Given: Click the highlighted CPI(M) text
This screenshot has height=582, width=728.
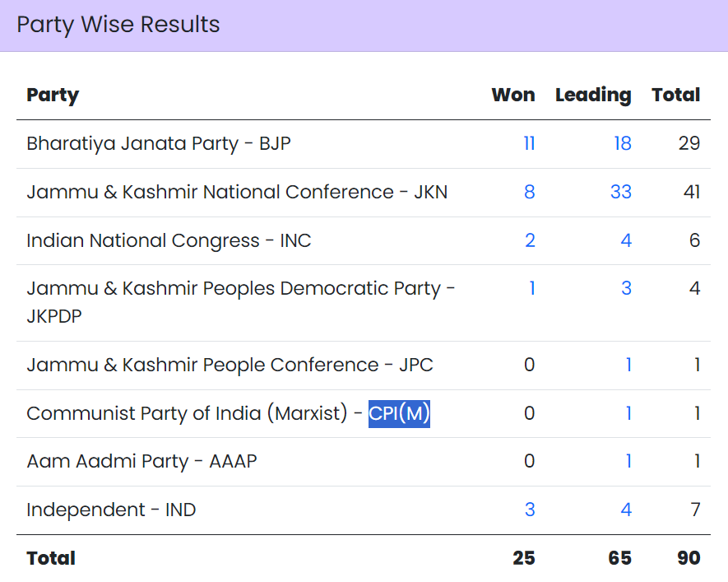Looking at the screenshot, I should pos(399,413).
